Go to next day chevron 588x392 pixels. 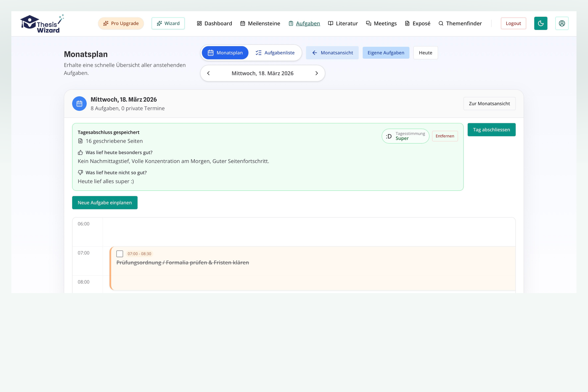(317, 73)
